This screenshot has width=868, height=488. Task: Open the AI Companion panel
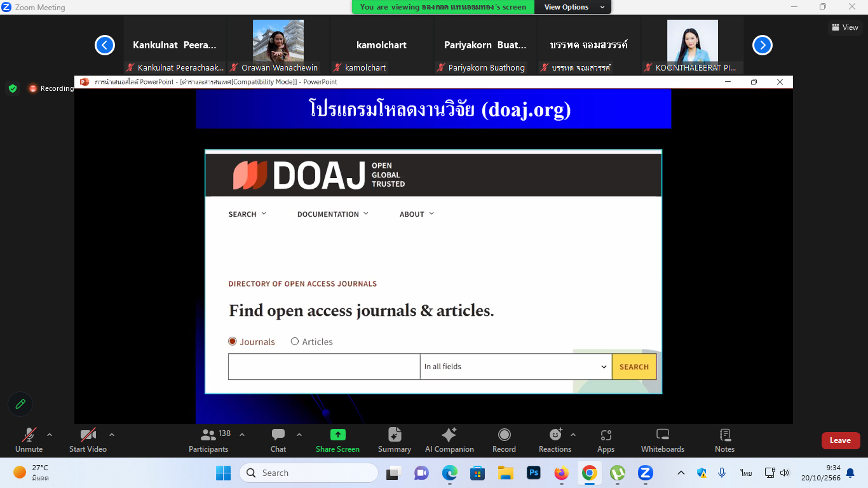[x=449, y=435]
